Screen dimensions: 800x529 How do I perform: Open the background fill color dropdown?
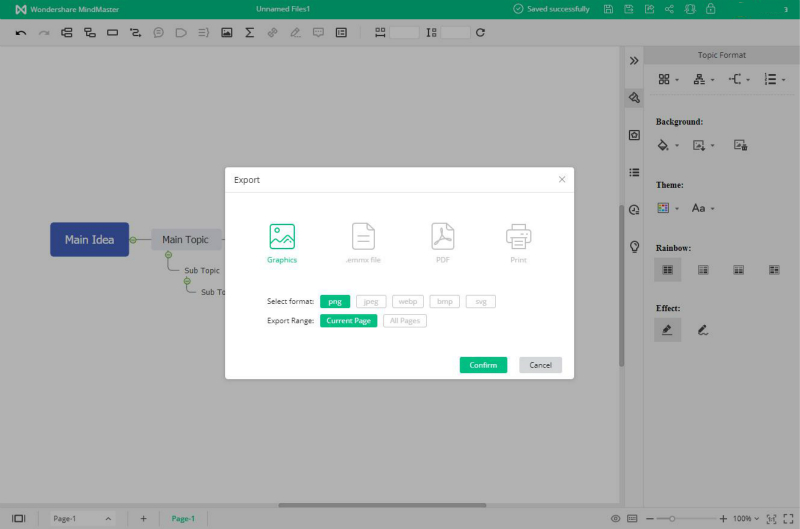(666, 145)
